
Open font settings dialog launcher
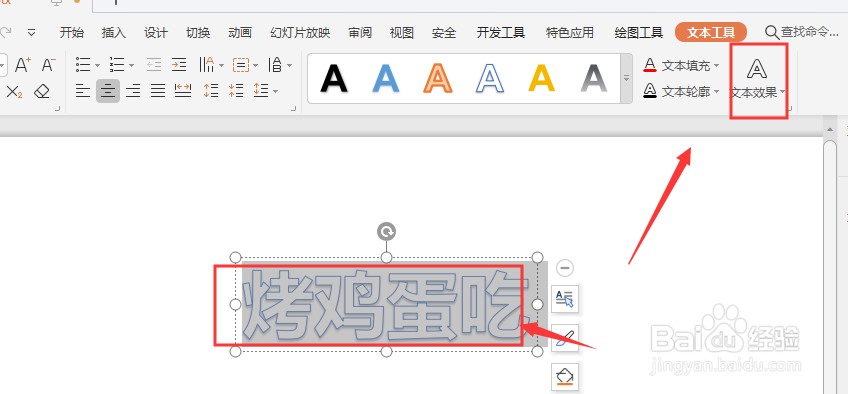[57, 109]
